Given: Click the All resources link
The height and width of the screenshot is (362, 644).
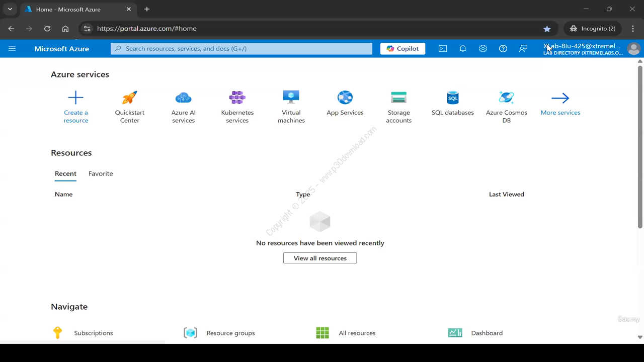Looking at the screenshot, I should 357,333.
